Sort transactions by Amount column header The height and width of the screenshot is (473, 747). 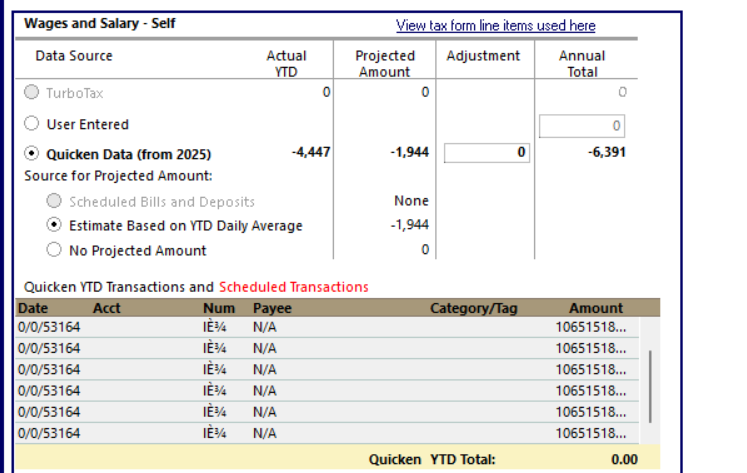click(x=596, y=308)
